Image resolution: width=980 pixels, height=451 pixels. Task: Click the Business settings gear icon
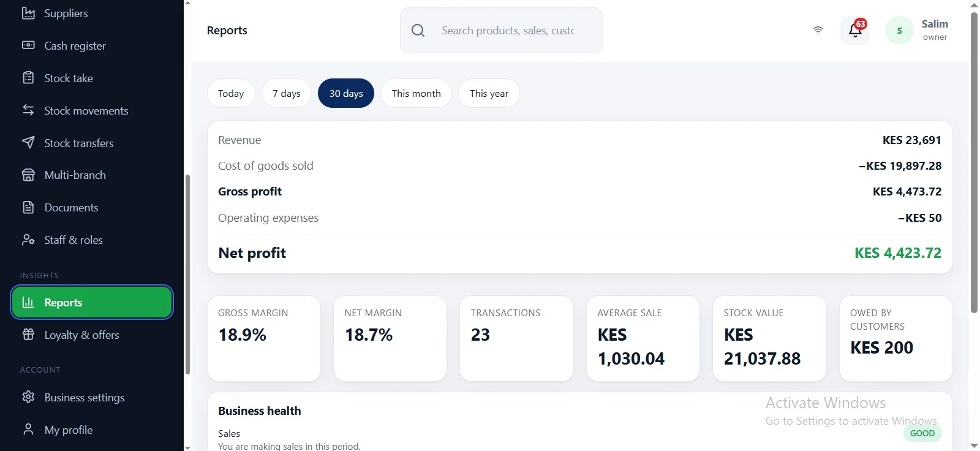coord(28,397)
